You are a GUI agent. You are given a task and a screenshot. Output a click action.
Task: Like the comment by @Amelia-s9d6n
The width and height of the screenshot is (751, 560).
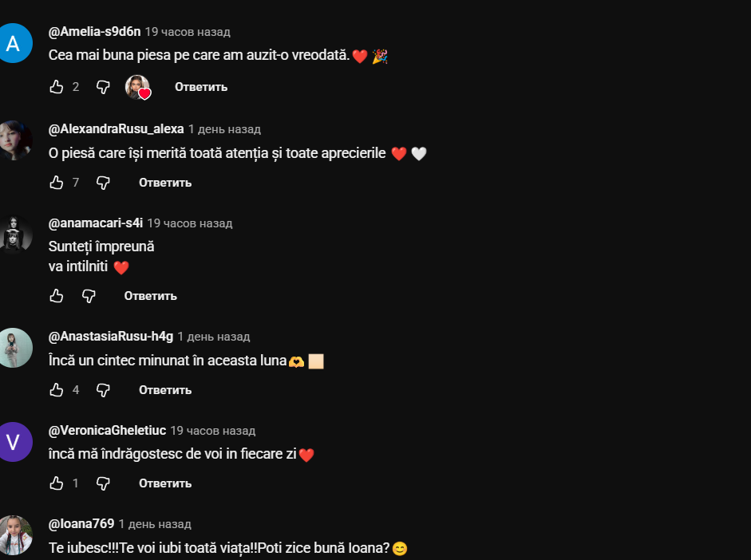click(x=57, y=87)
